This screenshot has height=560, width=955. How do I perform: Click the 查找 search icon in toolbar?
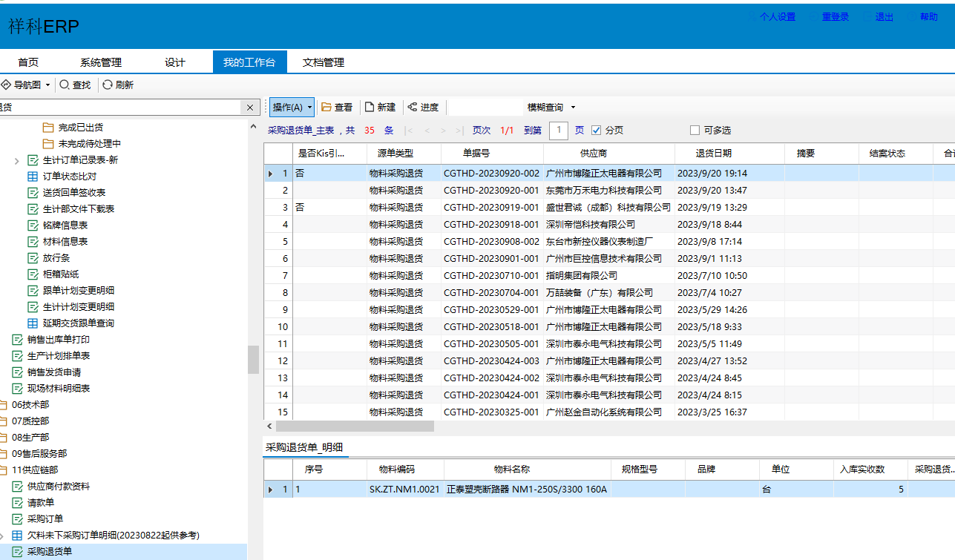click(x=65, y=85)
